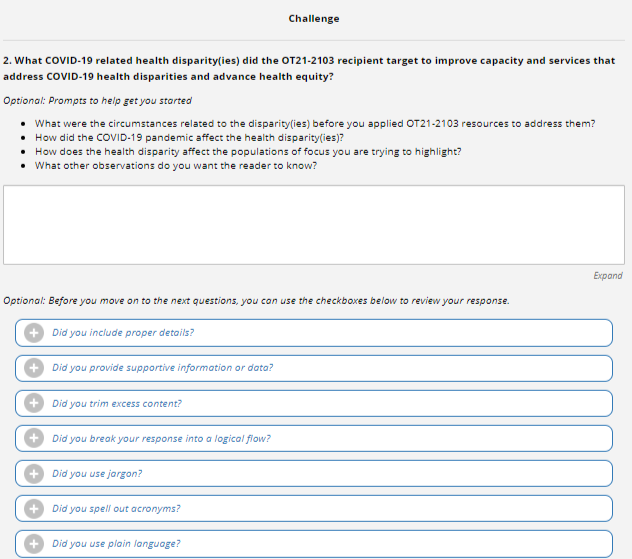Click plus icon beside 'Did you break your response'
The height and width of the screenshot is (559, 632).
[x=33, y=438]
